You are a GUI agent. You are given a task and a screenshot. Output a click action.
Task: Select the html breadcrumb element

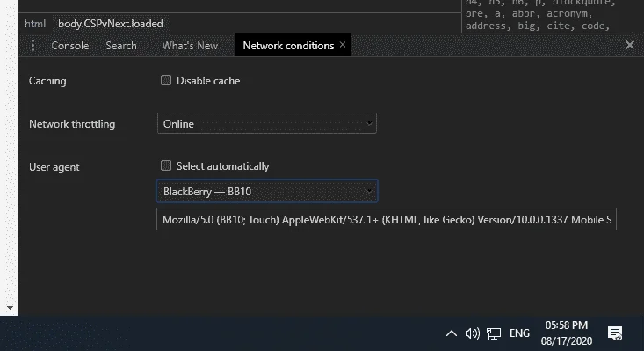[35, 24]
